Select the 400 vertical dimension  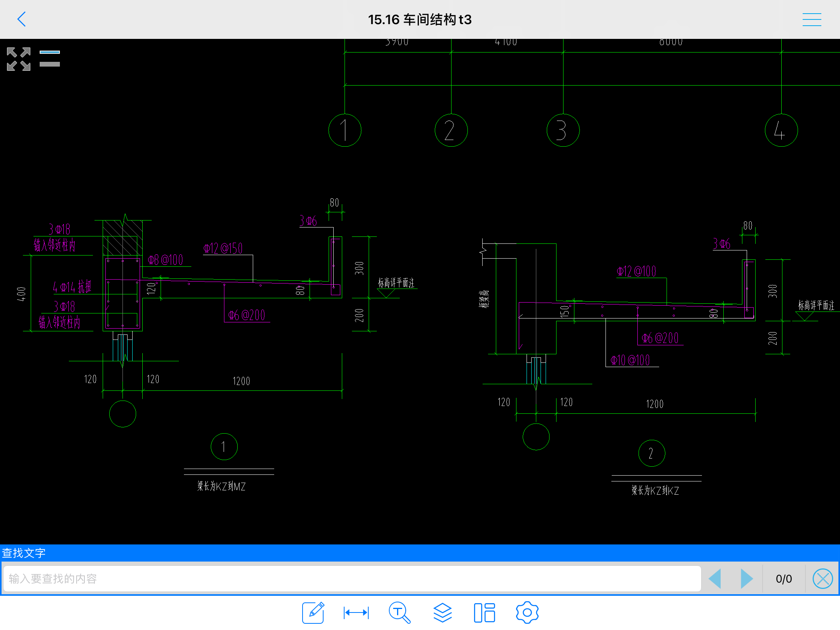21,294
